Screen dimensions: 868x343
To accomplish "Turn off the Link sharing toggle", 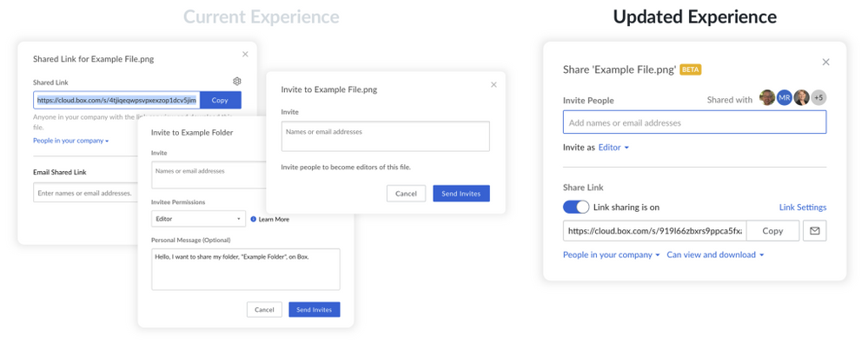I will 576,207.
